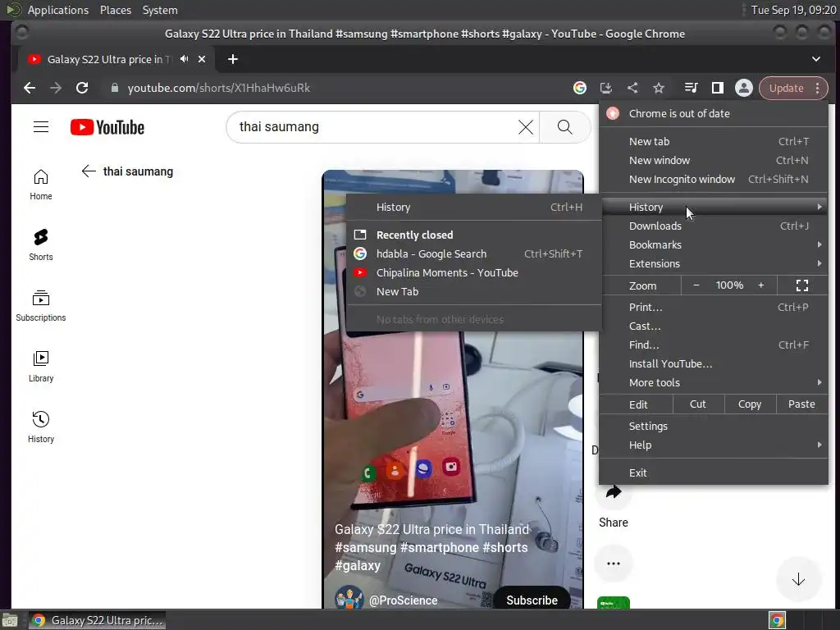Reopen hdabla - Google Search tab
This screenshot has width=840, height=630.
click(473, 254)
